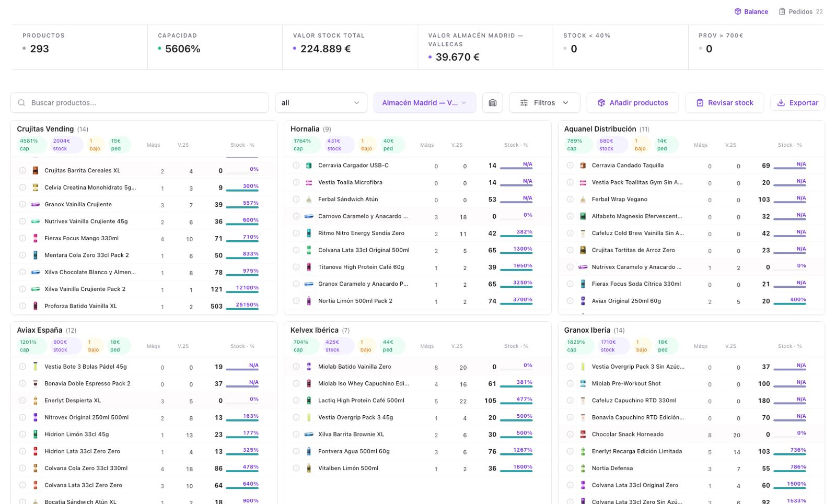Viewport: 836px width, 504px height.
Task: Click the 4581% cap badge in Crujitas Vending
Action: pos(31,145)
